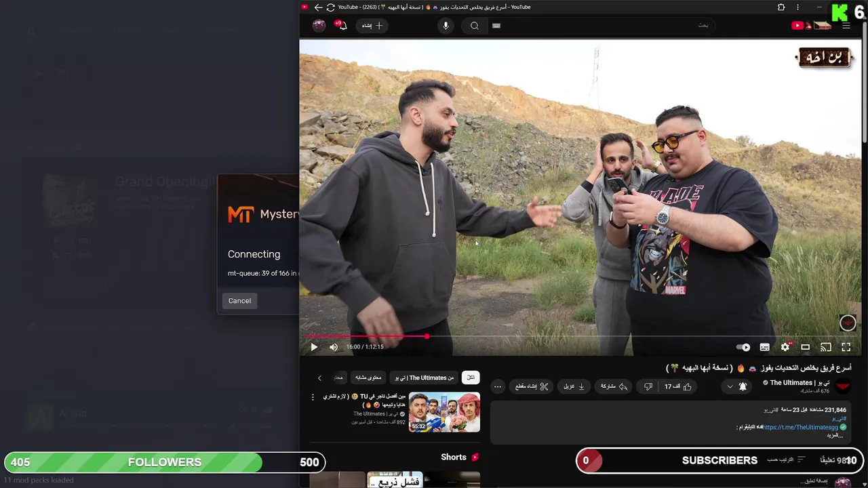This screenshot has height=488, width=868.
Task: Focus the YouTube search field
Action: [x=600, y=26]
